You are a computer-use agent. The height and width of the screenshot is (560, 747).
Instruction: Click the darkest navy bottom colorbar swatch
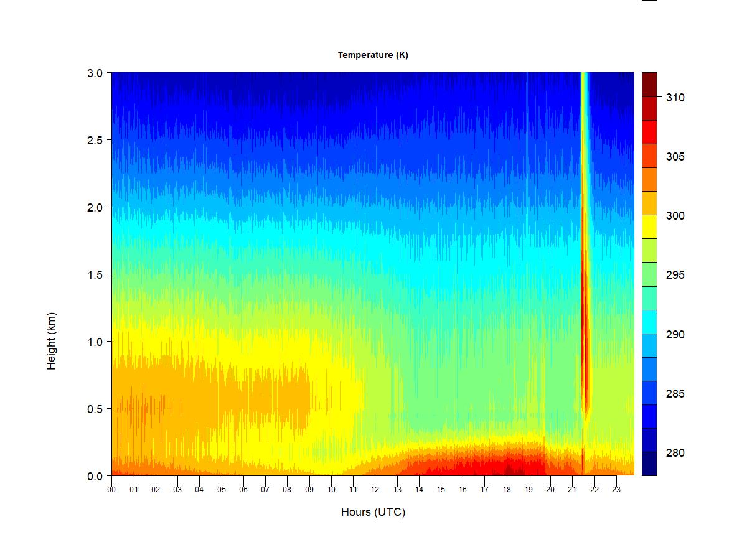[x=649, y=464]
